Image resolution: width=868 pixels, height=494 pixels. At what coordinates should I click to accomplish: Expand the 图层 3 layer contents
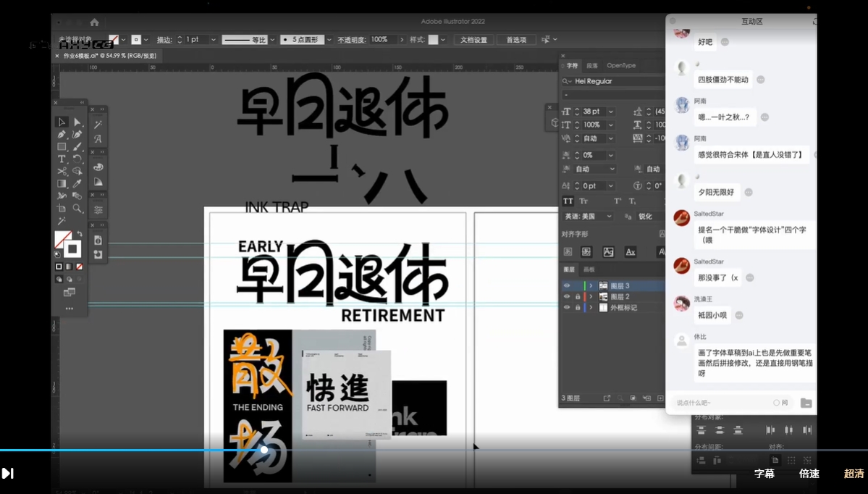(x=591, y=286)
